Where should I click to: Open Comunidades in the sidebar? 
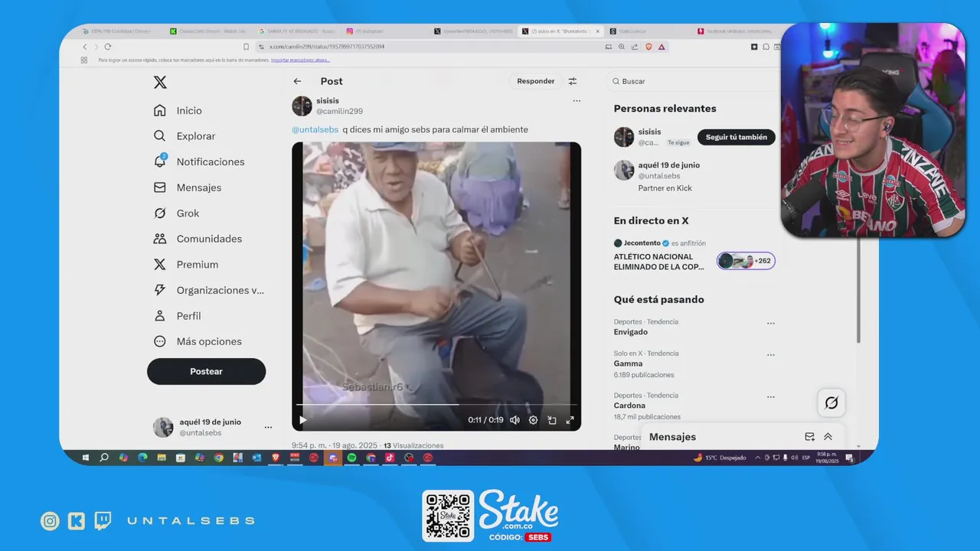click(x=198, y=239)
